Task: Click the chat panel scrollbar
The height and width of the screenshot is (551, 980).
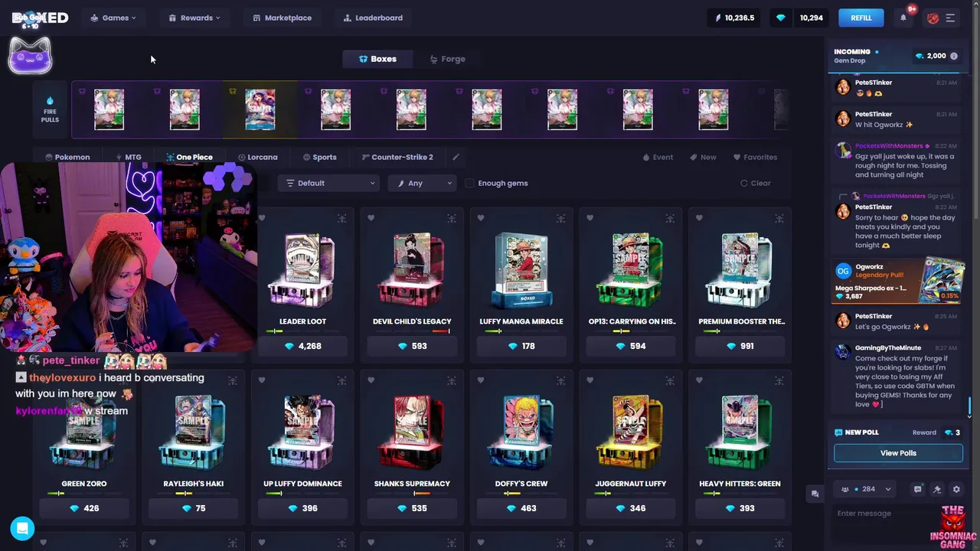Action: tap(969, 405)
